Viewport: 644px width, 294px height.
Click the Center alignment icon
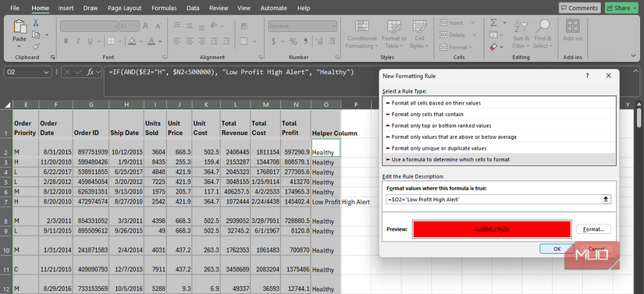(x=190, y=41)
